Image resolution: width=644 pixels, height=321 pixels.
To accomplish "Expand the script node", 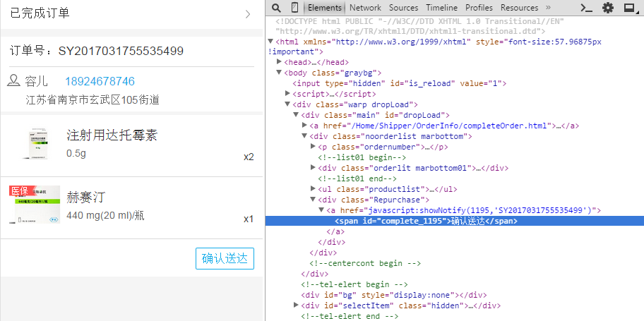I will click(x=287, y=94).
